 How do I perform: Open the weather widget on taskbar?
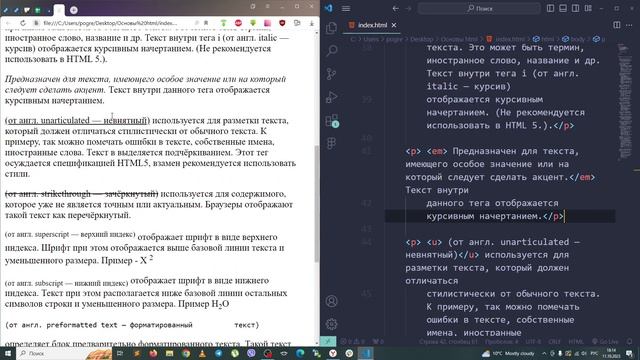pos(509,353)
